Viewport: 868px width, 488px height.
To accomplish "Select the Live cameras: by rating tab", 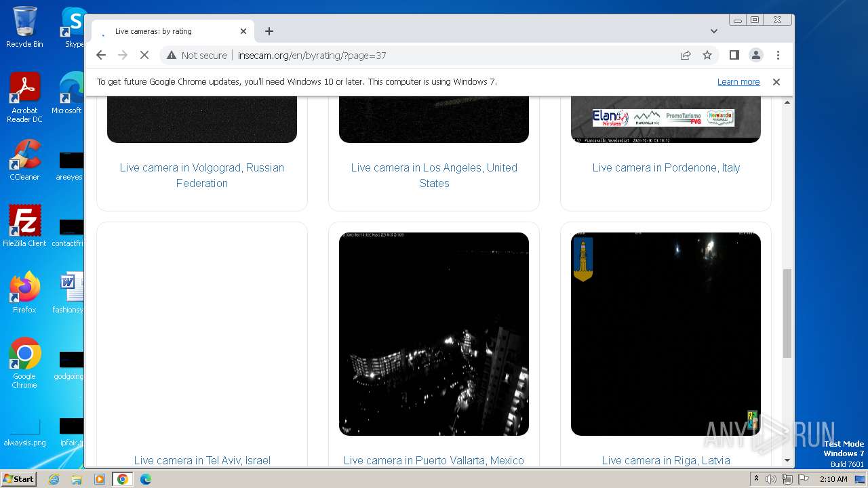I will (x=173, y=31).
